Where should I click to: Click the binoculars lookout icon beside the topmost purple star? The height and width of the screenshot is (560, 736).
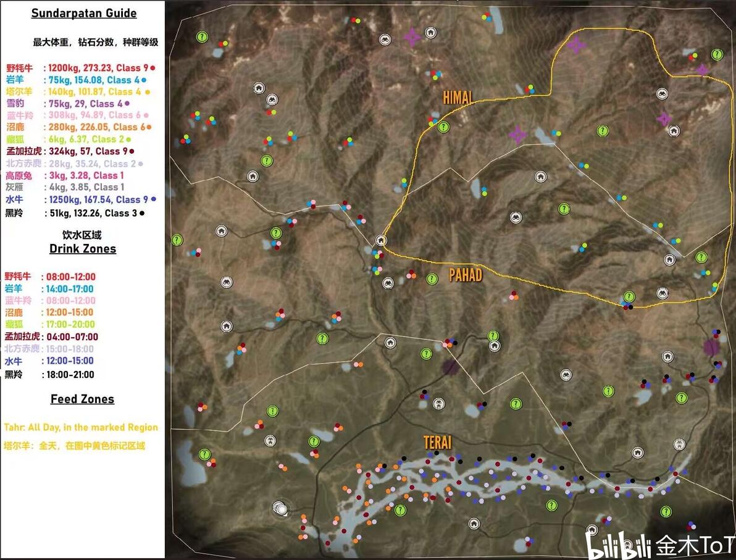pyautogui.click(x=385, y=40)
